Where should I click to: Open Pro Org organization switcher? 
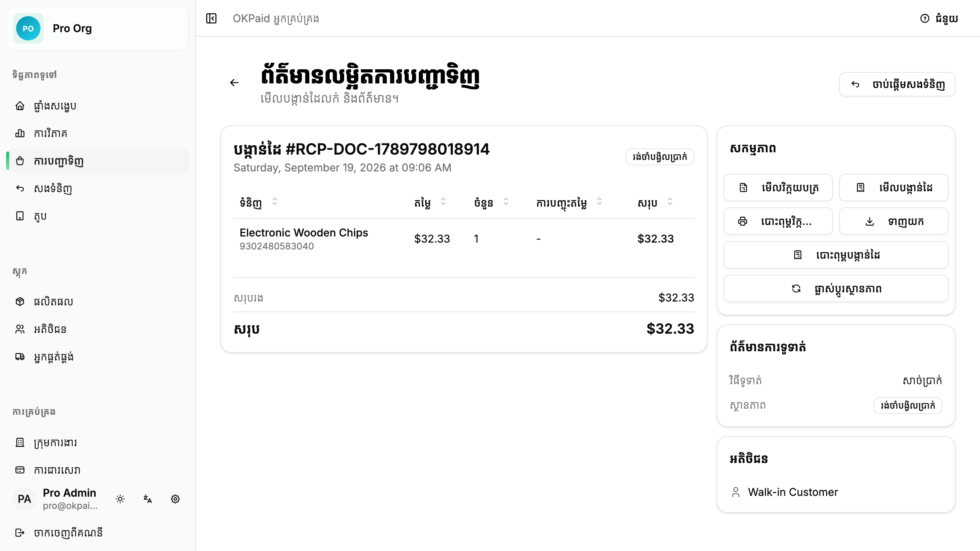tap(98, 28)
